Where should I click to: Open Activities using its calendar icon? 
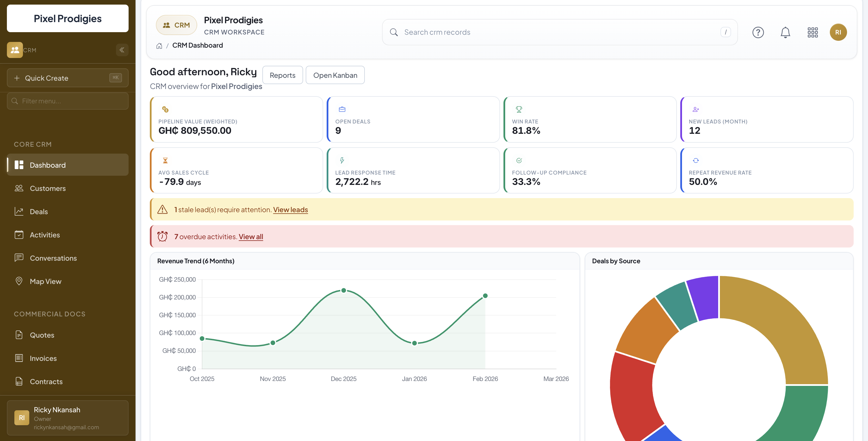coord(19,235)
